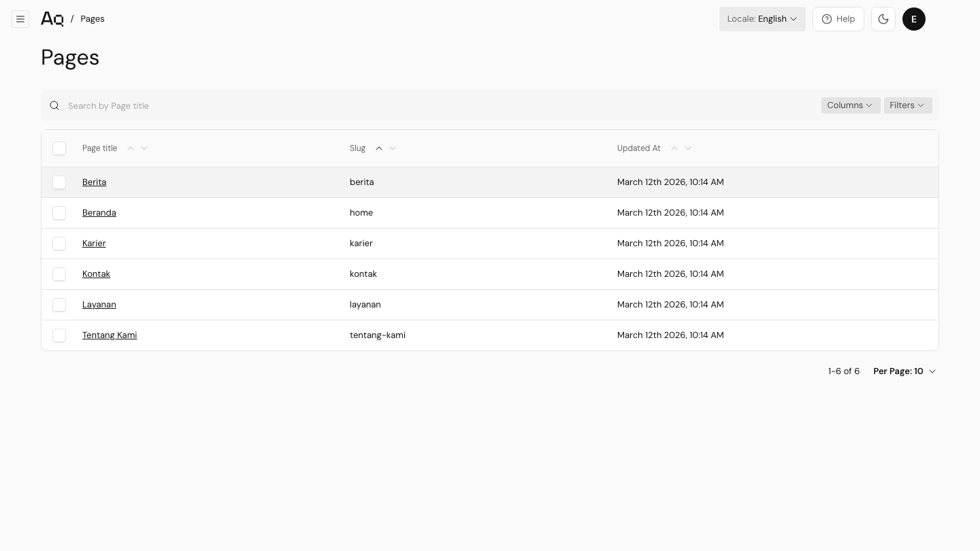Open the Berita page link
Image resolution: width=980 pixels, height=551 pixels.
click(x=94, y=182)
